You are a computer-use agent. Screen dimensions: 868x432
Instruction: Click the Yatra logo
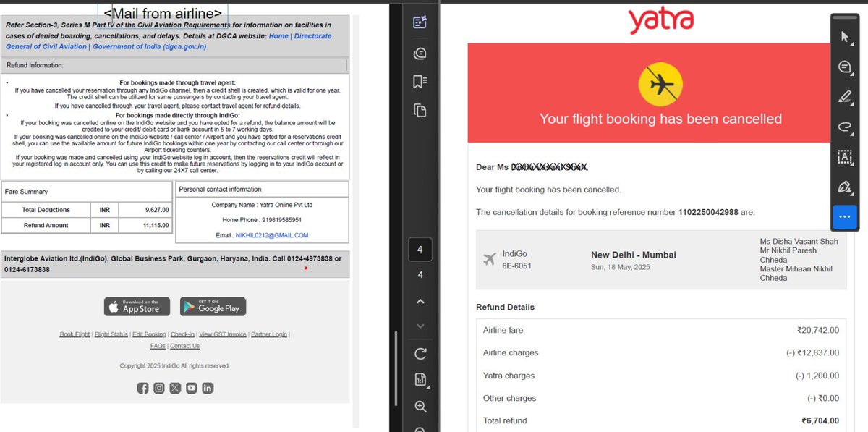(660, 21)
